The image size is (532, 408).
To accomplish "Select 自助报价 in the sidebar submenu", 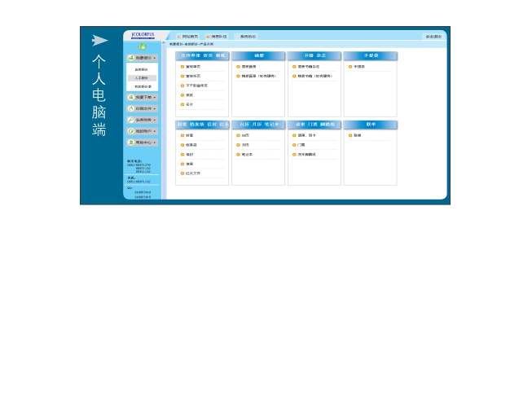I will coord(142,69).
